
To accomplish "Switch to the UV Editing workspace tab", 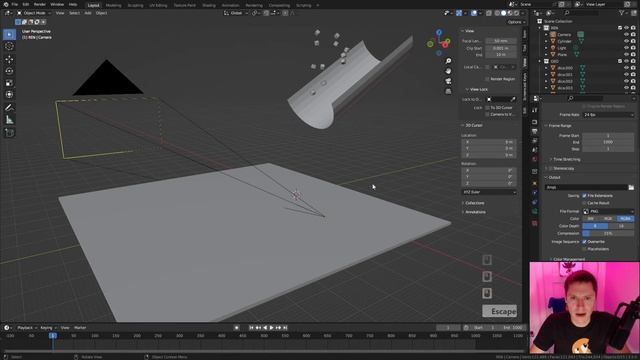I will [158, 5].
